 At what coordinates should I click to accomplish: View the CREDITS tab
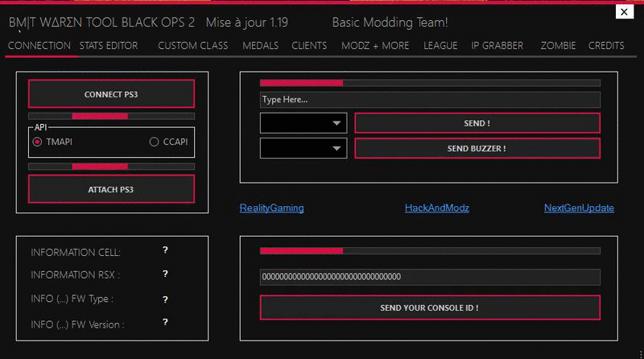tap(606, 46)
